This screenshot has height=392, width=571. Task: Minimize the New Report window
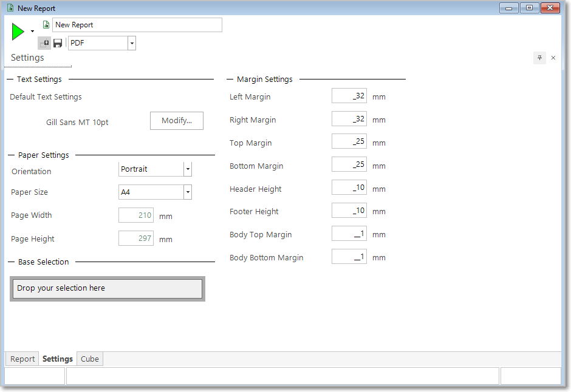[508, 8]
